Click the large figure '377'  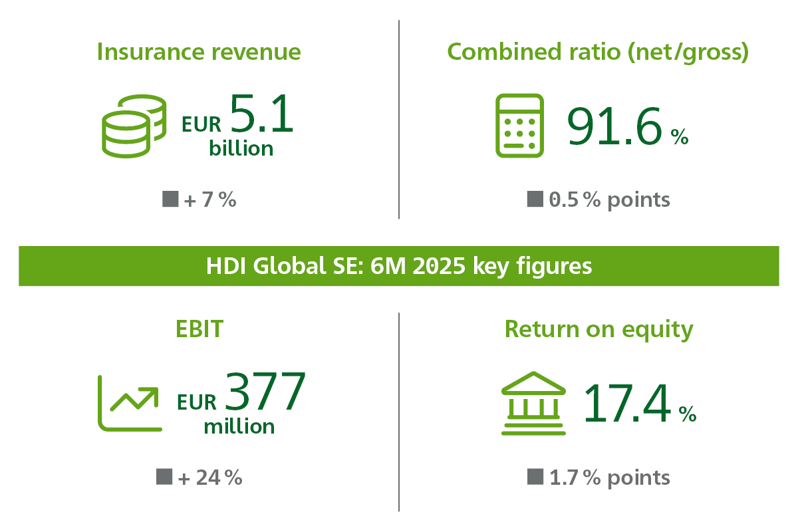[x=265, y=391]
